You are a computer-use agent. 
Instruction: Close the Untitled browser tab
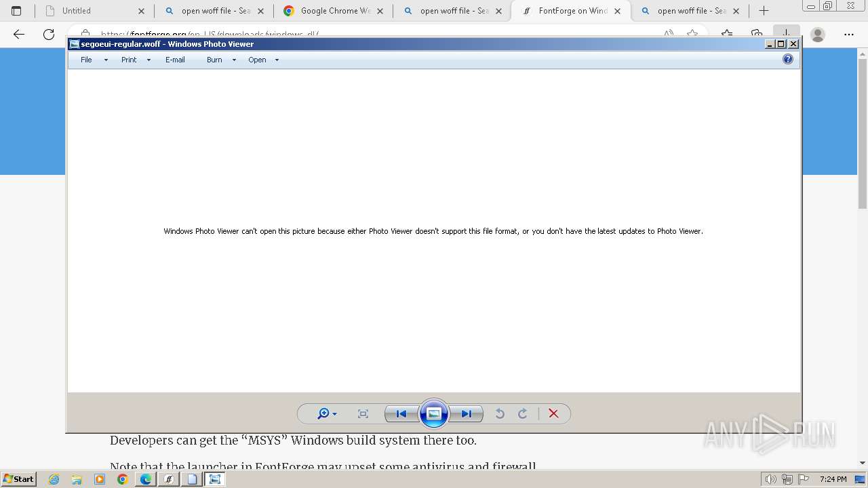click(142, 11)
